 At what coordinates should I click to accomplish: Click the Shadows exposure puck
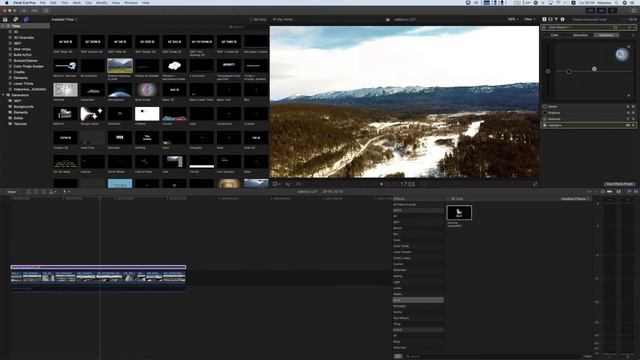tap(569, 71)
